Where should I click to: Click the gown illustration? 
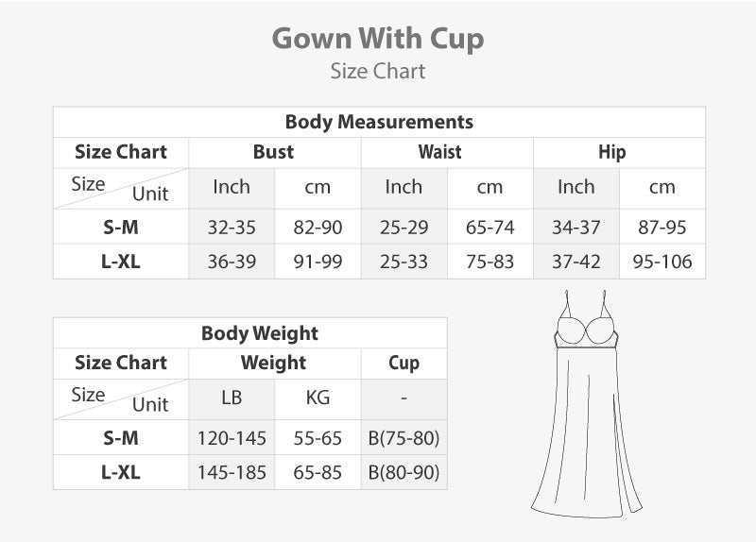tap(578, 406)
